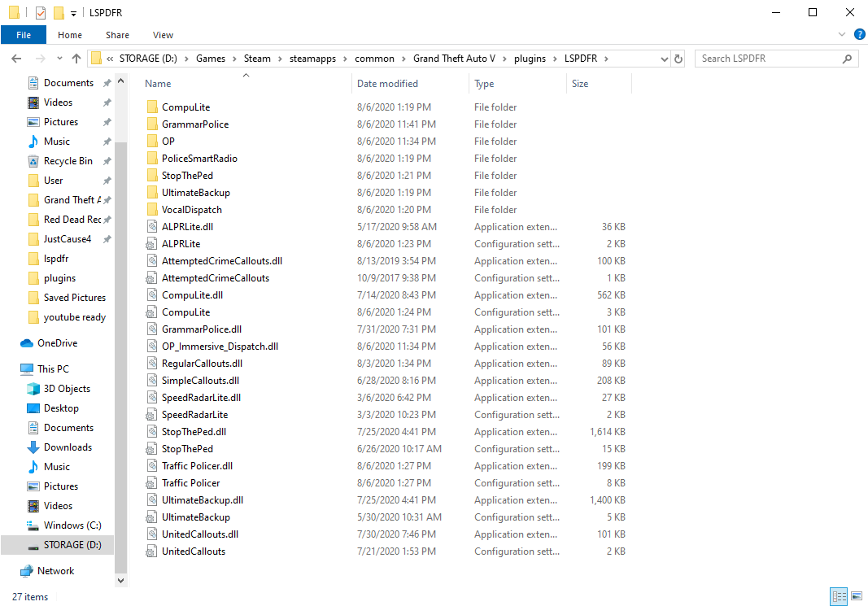
Task: Expand breadcrumb arrow after LSPDFR
Action: pyautogui.click(x=606, y=59)
